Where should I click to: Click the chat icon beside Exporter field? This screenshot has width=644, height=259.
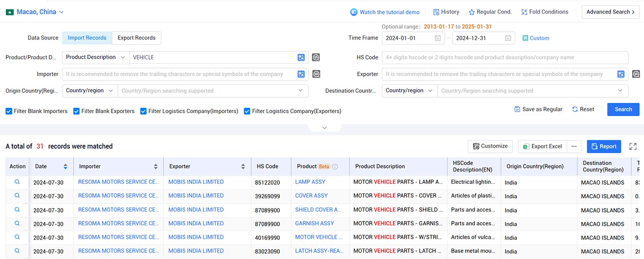point(636,74)
